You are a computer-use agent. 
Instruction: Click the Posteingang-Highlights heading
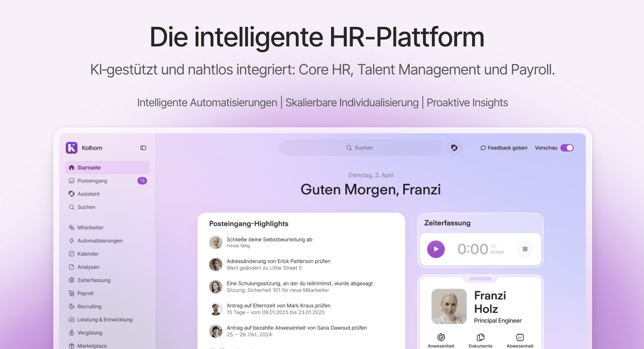(x=249, y=224)
